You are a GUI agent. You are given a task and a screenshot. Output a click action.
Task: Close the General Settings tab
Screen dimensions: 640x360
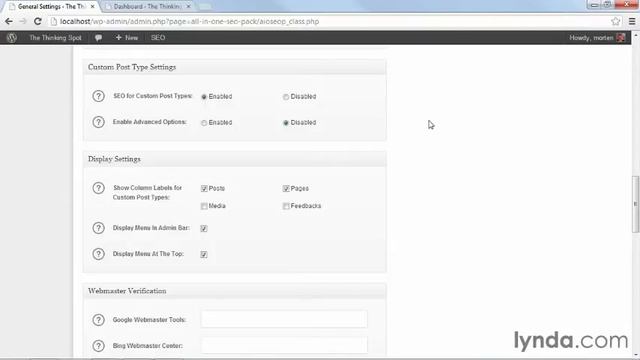(92, 7)
